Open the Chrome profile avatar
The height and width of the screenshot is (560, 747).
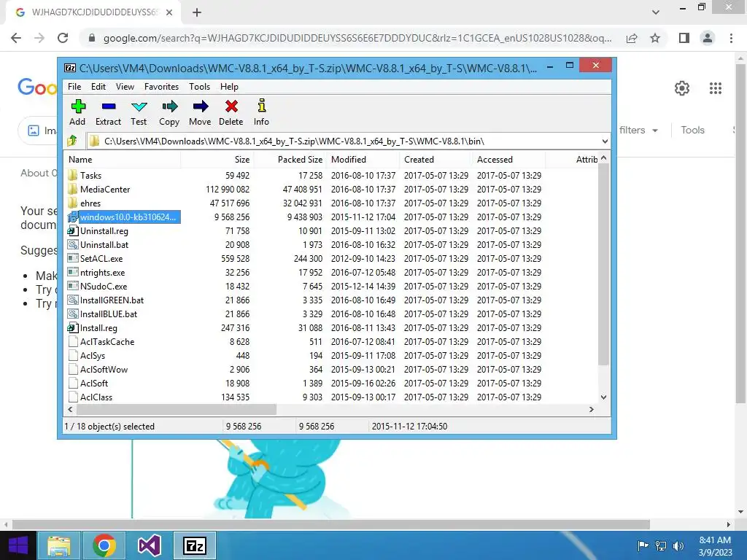[x=708, y=38]
